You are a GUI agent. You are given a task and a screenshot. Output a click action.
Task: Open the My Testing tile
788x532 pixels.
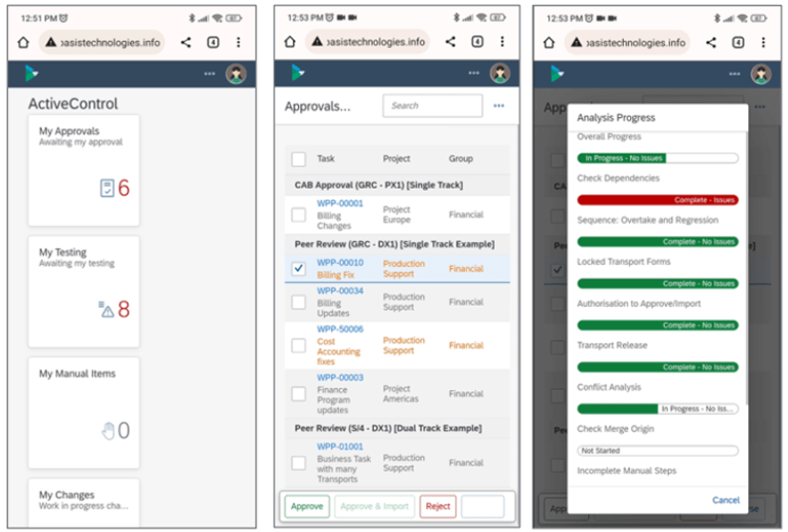84,292
